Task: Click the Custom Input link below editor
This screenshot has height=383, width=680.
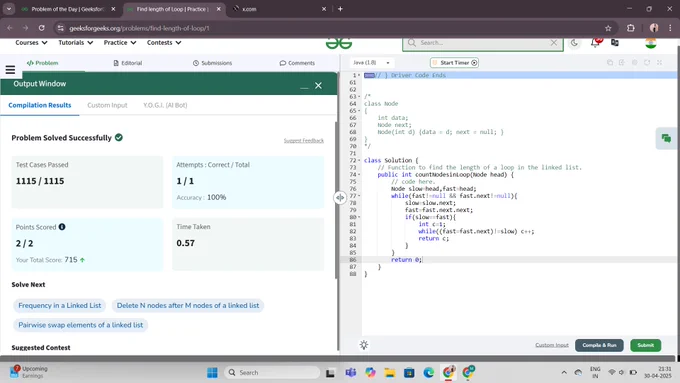Action: point(552,345)
